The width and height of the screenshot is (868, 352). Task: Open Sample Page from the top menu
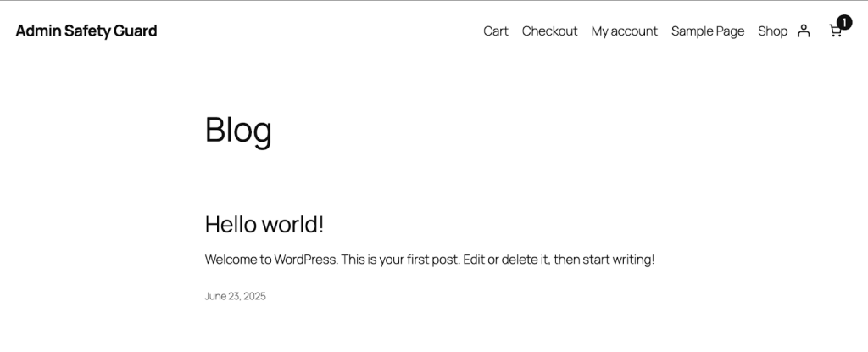(x=707, y=31)
